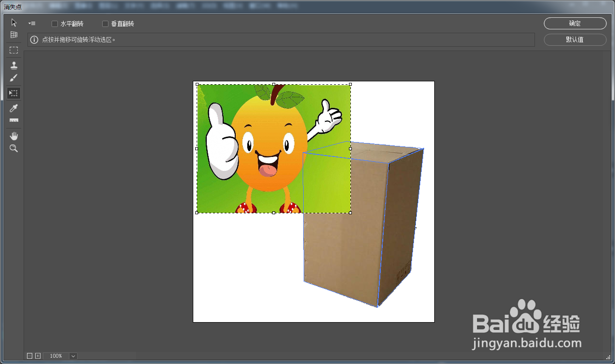Screen dimensions: 615x364
Task: Open the Vanishing Point settings menu
Action: [32, 23]
